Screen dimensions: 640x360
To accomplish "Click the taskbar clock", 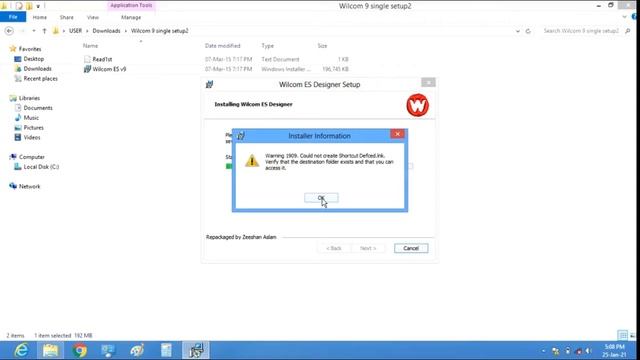I will click(x=614, y=351).
